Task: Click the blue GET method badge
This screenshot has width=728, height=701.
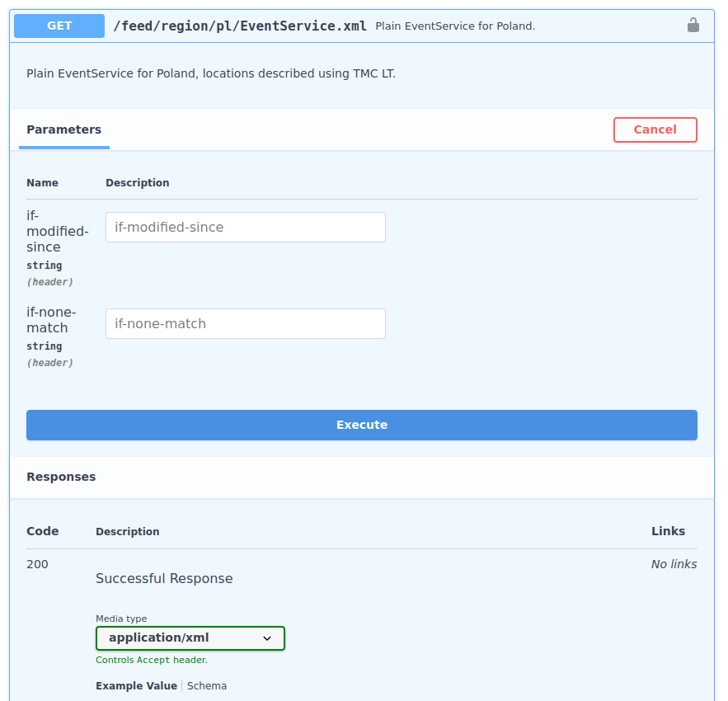Action: [59, 26]
